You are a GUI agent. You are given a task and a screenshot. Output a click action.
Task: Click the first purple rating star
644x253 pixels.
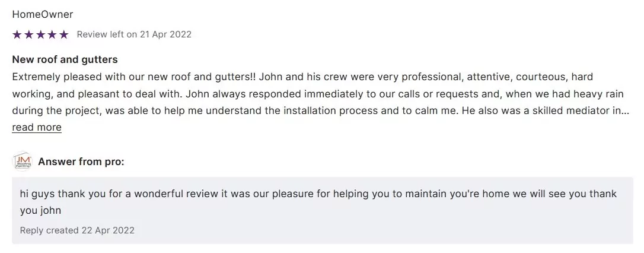click(x=17, y=34)
